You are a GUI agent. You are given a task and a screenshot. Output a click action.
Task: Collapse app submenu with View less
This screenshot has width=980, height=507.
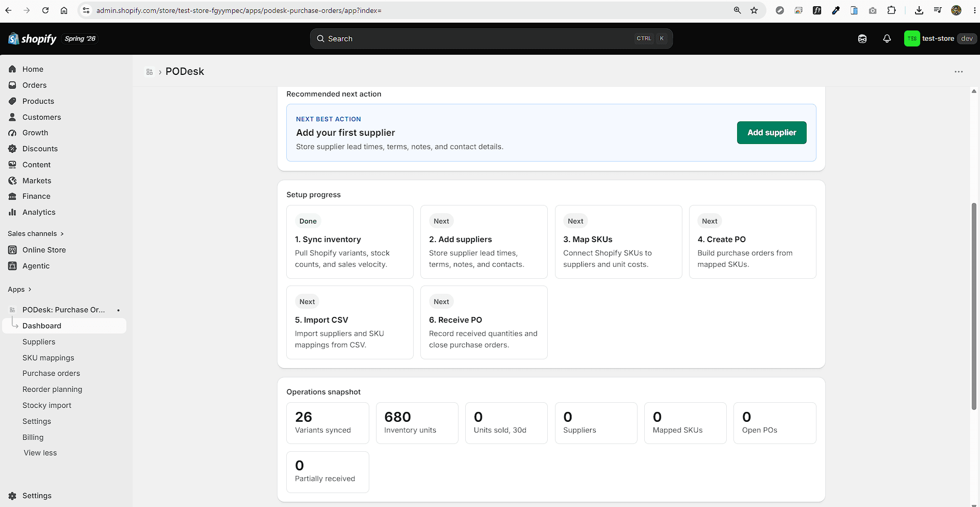tap(40, 453)
